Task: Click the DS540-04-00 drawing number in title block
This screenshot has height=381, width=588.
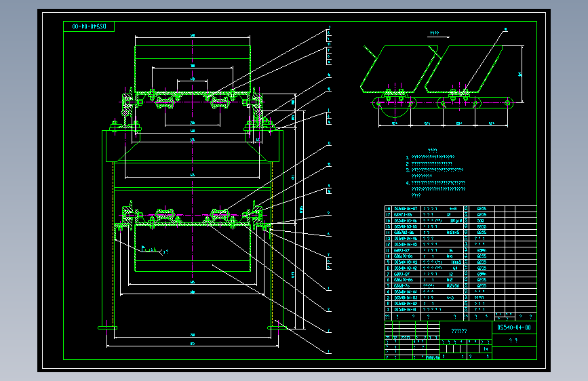Action: tap(514, 327)
